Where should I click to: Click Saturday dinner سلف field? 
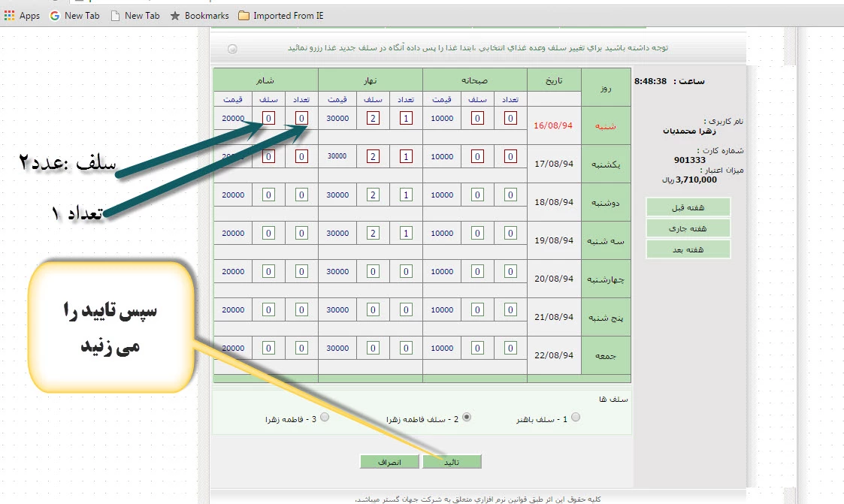[269, 118]
